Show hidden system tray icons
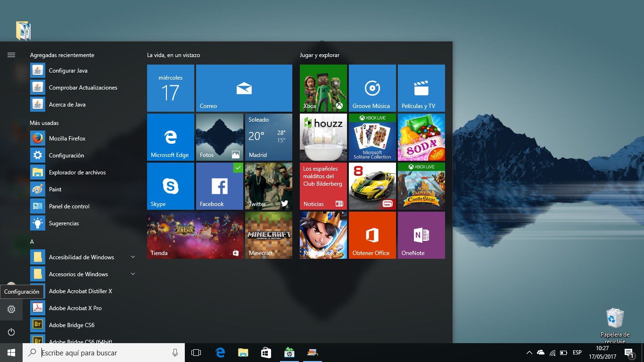The height and width of the screenshot is (362, 644). point(529,353)
